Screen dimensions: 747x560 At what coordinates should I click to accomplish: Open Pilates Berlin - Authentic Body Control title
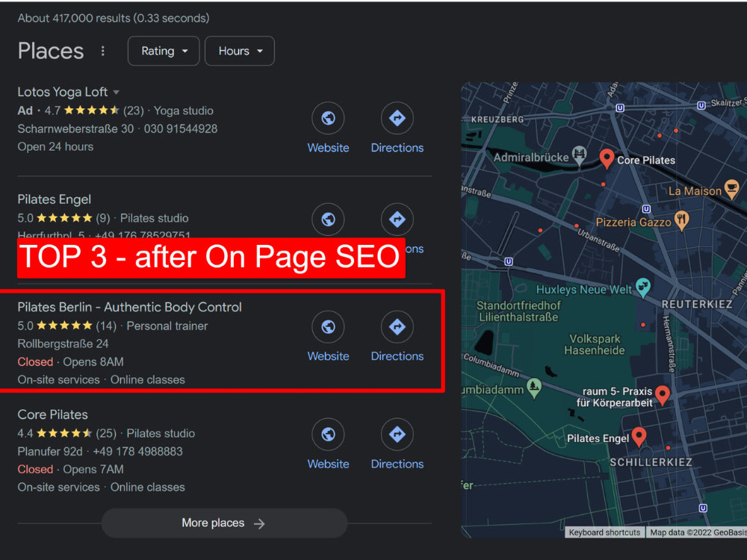(x=129, y=307)
